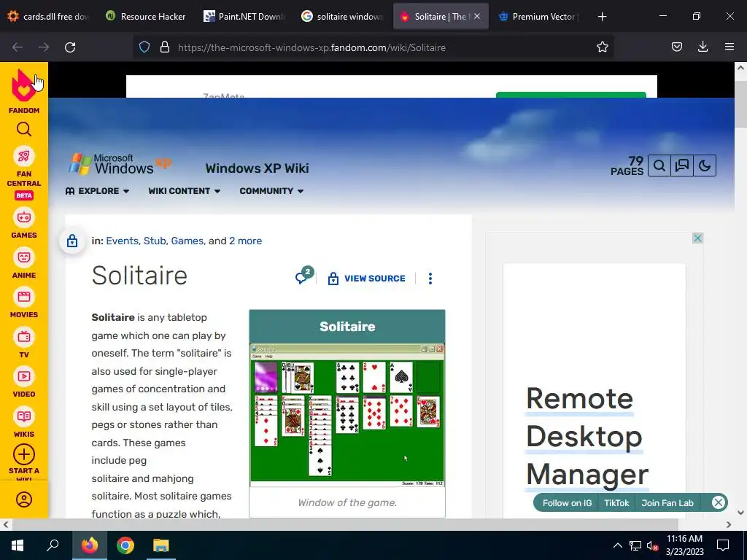The width and height of the screenshot is (747, 560).
Task: Open Firefox hamburger application menu
Action: click(729, 47)
